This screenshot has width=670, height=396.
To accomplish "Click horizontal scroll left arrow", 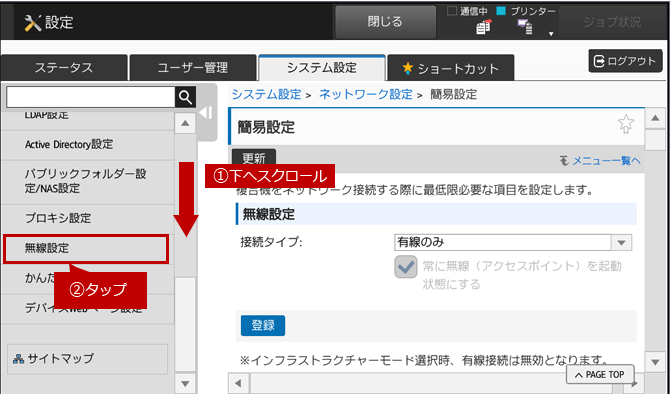I will click(x=238, y=383).
